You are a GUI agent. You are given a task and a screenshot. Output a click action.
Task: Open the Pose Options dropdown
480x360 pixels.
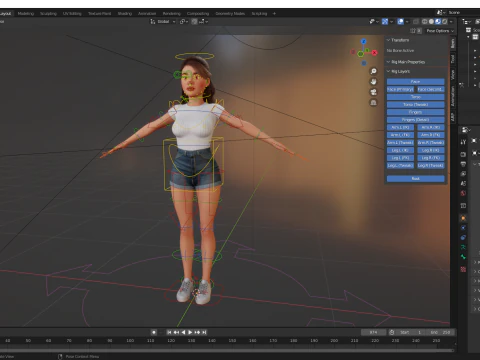[440, 31]
